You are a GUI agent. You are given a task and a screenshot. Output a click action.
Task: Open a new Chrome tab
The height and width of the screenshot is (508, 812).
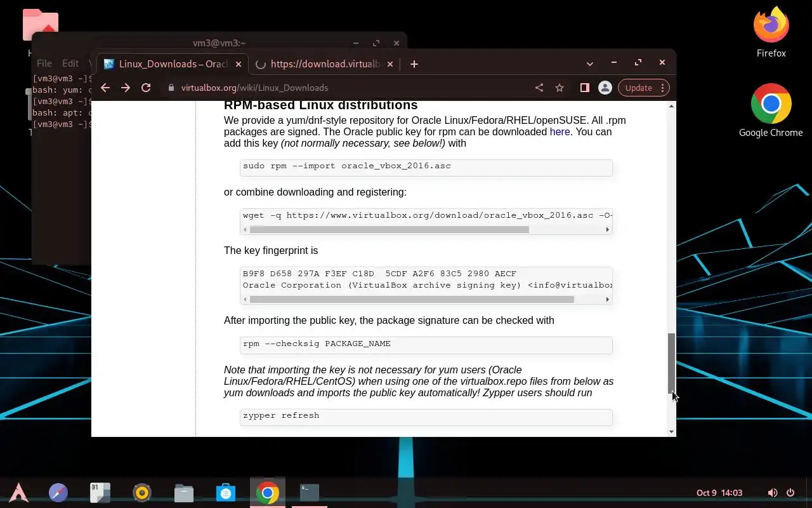pyautogui.click(x=414, y=64)
